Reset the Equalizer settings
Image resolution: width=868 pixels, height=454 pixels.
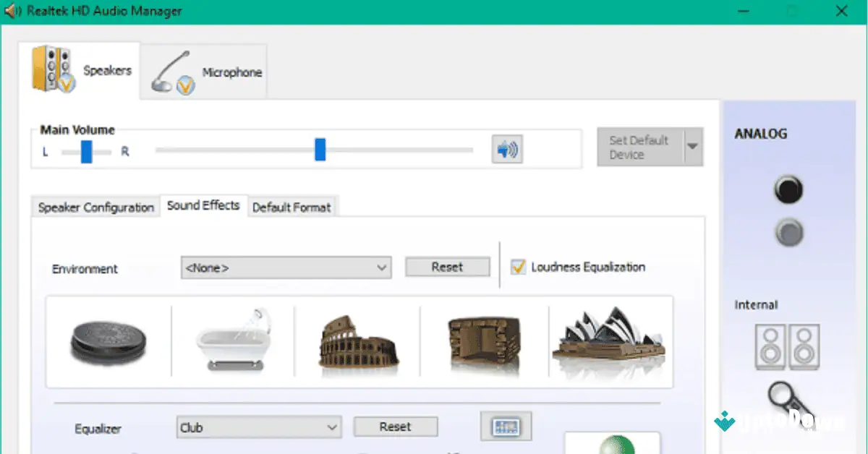point(395,427)
